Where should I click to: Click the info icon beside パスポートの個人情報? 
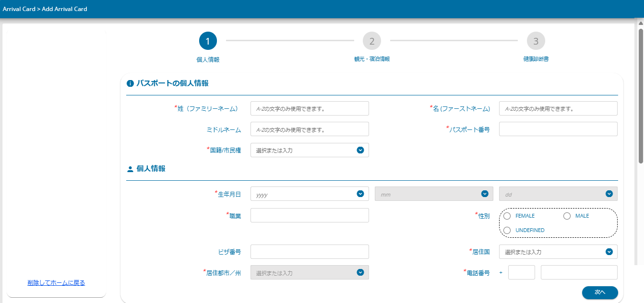(x=130, y=83)
